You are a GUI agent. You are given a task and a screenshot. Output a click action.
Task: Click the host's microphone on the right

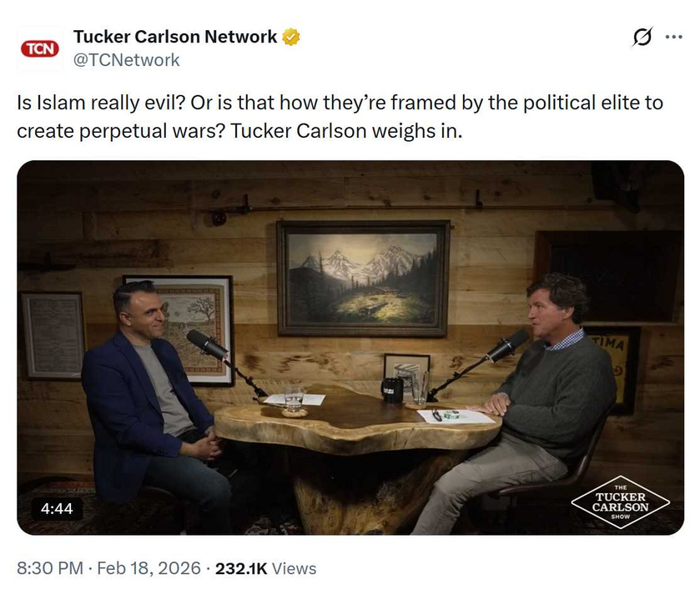tap(507, 345)
